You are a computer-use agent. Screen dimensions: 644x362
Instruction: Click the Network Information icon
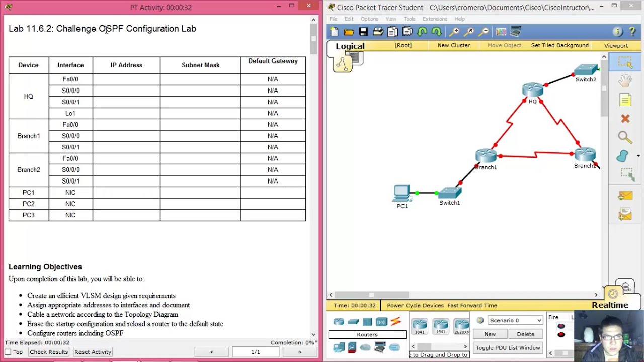click(x=618, y=32)
